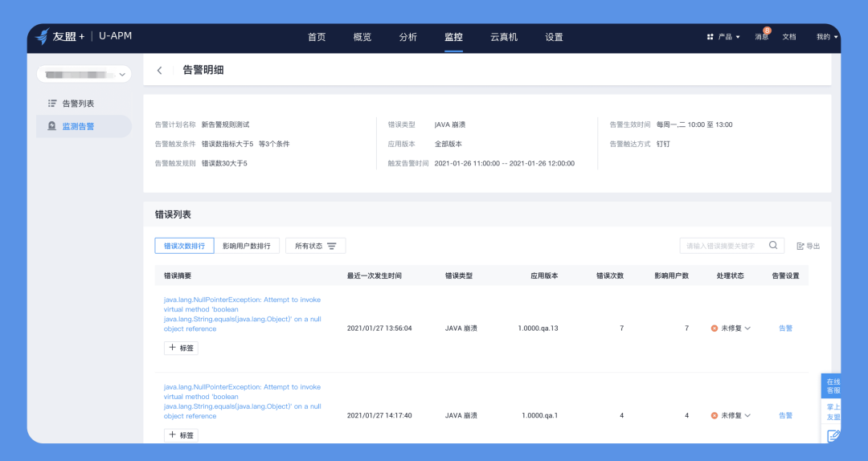Image resolution: width=868 pixels, height=461 pixels.
Task: Click the 错误数指标大于5 等3个条件 text
Action: (245, 144)
